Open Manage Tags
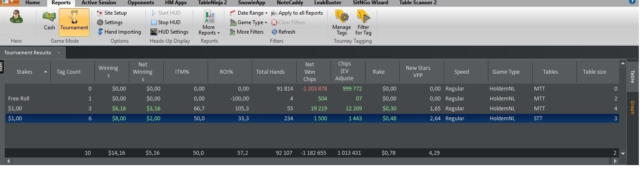The width and height of the screenshot is (644, 169). tap(342, 24)
